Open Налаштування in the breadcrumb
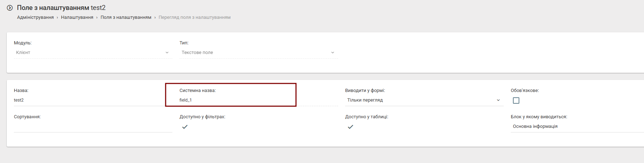644x163 pixels. point(77,17)
